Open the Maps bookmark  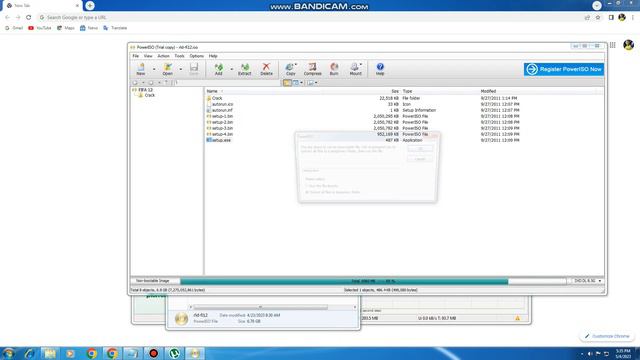pyautogui.click(x=66, y=28)
